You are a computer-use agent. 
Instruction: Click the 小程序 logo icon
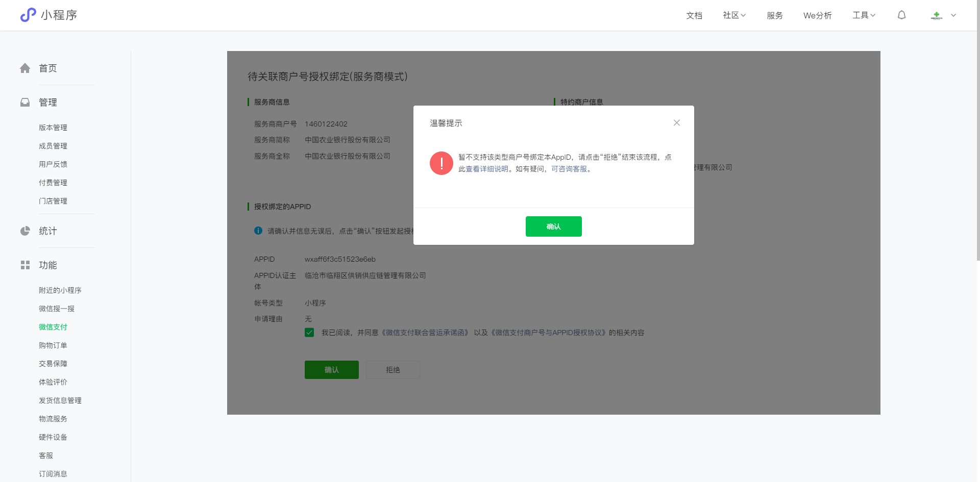pos(28,15)
